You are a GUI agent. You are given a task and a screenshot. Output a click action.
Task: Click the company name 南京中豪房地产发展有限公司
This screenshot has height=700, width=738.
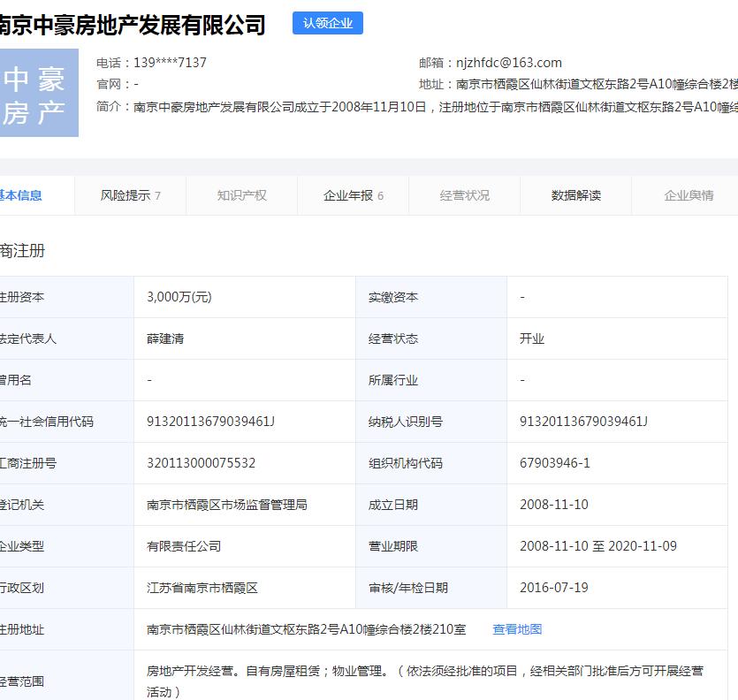tap(133, 25)
